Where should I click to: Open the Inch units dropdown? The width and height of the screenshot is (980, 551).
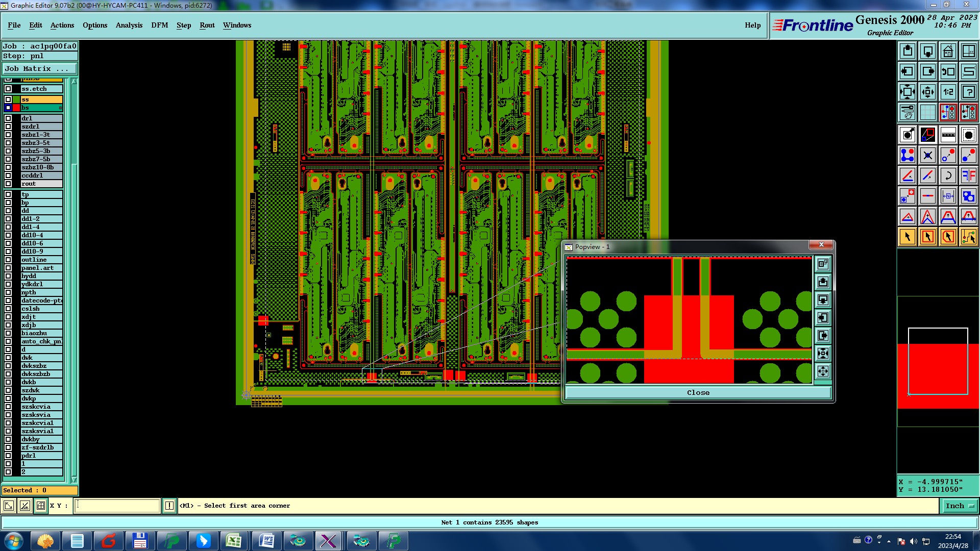[x=960, y=506]
